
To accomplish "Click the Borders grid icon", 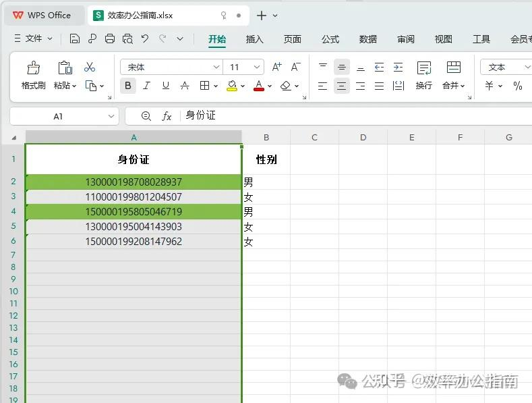I will [204, 86].
